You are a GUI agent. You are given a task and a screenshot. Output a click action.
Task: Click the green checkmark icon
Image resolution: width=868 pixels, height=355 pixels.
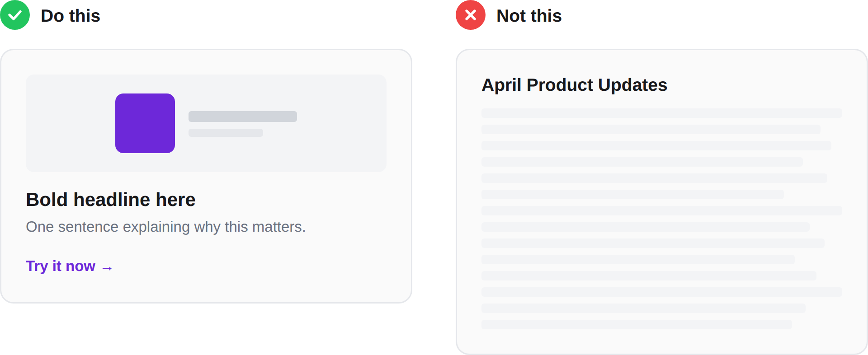15,15
